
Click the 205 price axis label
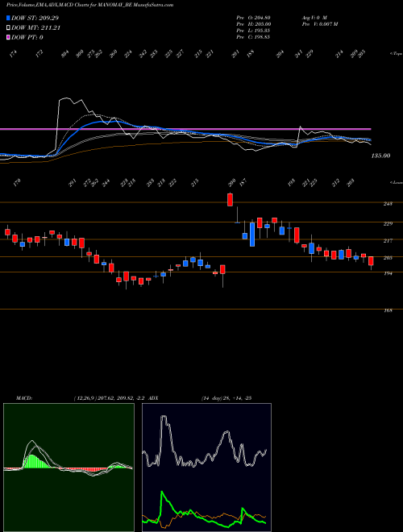(x=388, y=258)
